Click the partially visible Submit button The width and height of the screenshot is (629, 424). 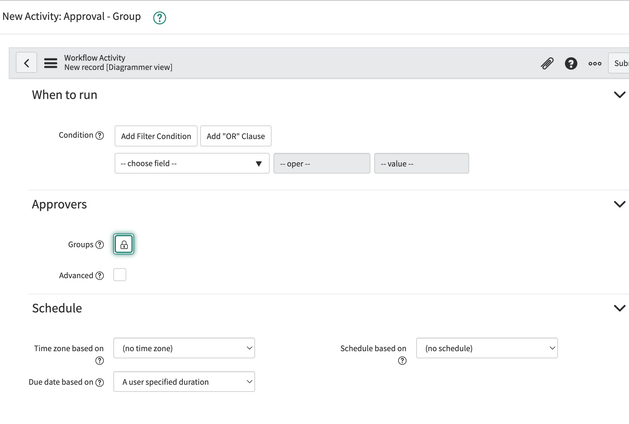coord(619,63)
